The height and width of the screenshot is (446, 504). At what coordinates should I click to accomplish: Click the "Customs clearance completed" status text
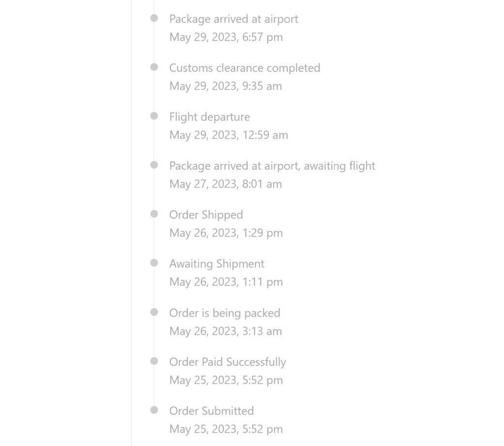pyautogui.click(x=245, y=68)
